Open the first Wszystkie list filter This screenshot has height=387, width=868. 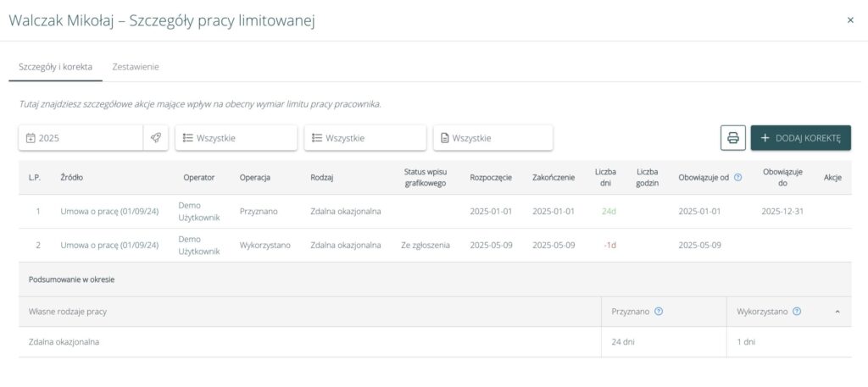point(236,138)
